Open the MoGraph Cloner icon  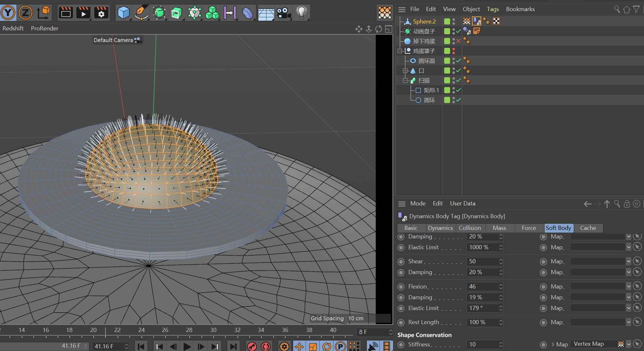tap(195, 13)
